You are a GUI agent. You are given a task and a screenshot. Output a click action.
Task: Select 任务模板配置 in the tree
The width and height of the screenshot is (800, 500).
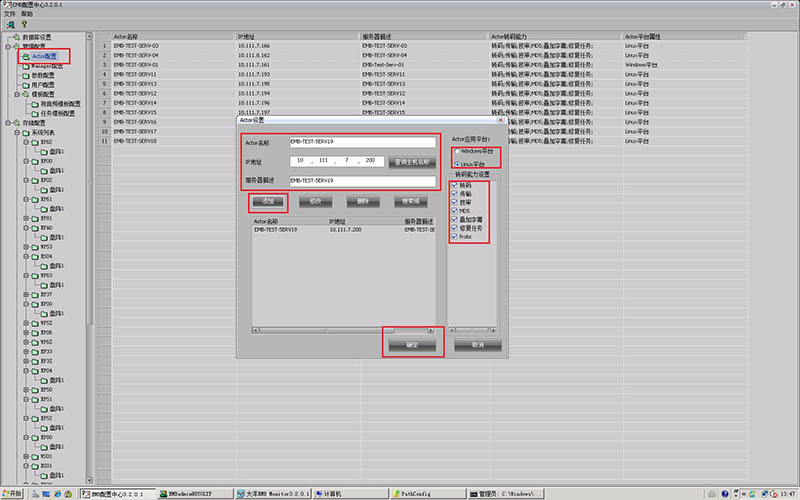point(57,113)
